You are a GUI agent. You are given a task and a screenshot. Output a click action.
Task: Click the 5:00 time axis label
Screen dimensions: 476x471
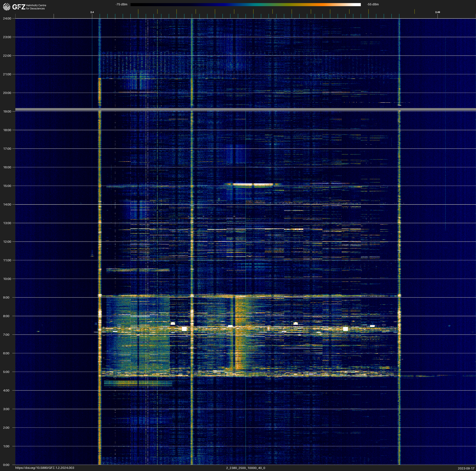pos(6,372)
